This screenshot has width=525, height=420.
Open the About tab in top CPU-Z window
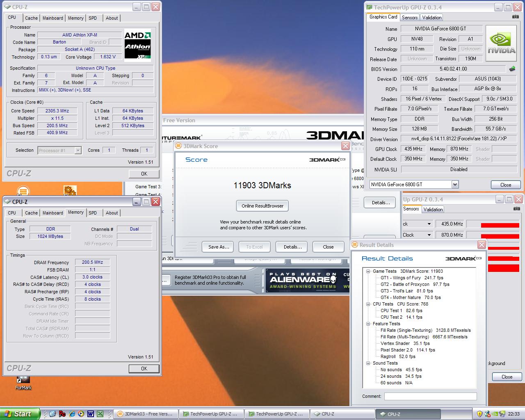point(112,18)
